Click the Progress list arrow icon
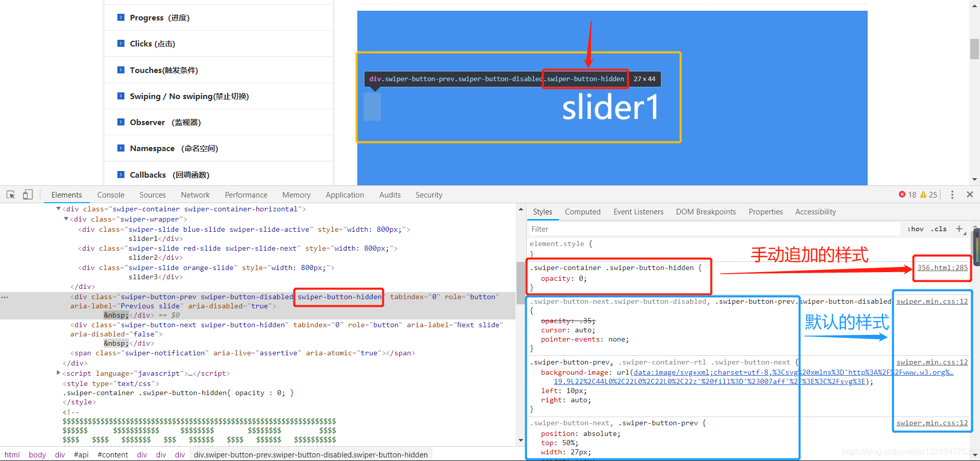Image resolution: width=980 pixels, height=461 pixels. click(x=121, y=17)
